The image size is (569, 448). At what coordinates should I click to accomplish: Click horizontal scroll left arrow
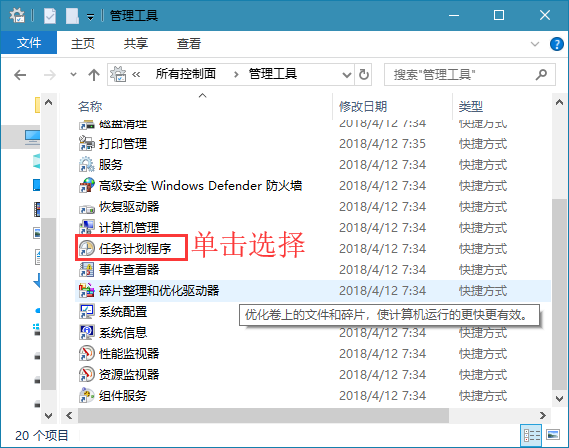[69, 415]
